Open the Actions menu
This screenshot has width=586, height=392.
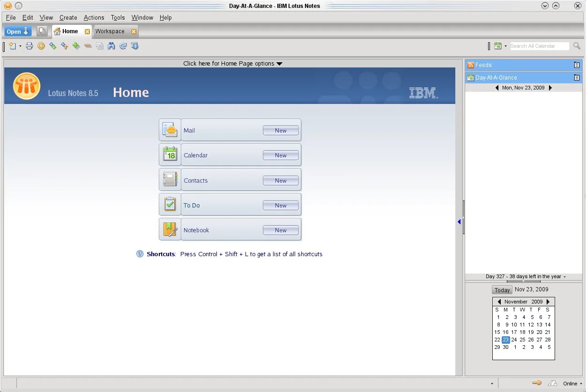click(94, 17)
